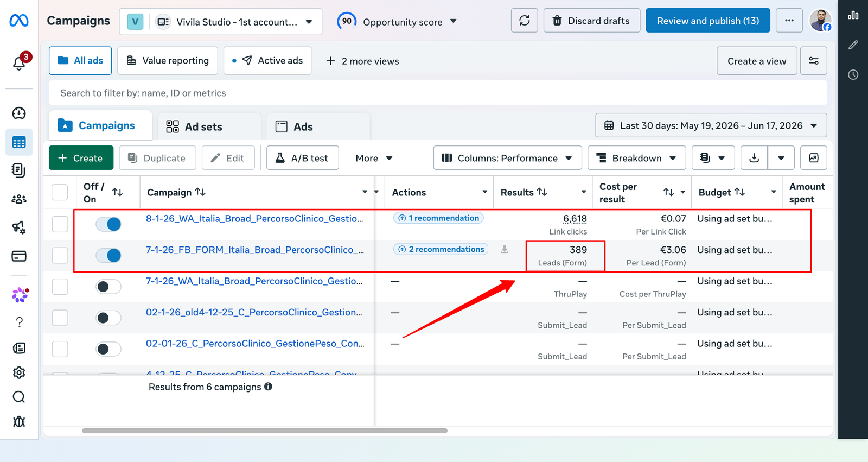Select the Active ads view
Image resolution: width=868 pixels, height=462 pixels.
(267, 61)
